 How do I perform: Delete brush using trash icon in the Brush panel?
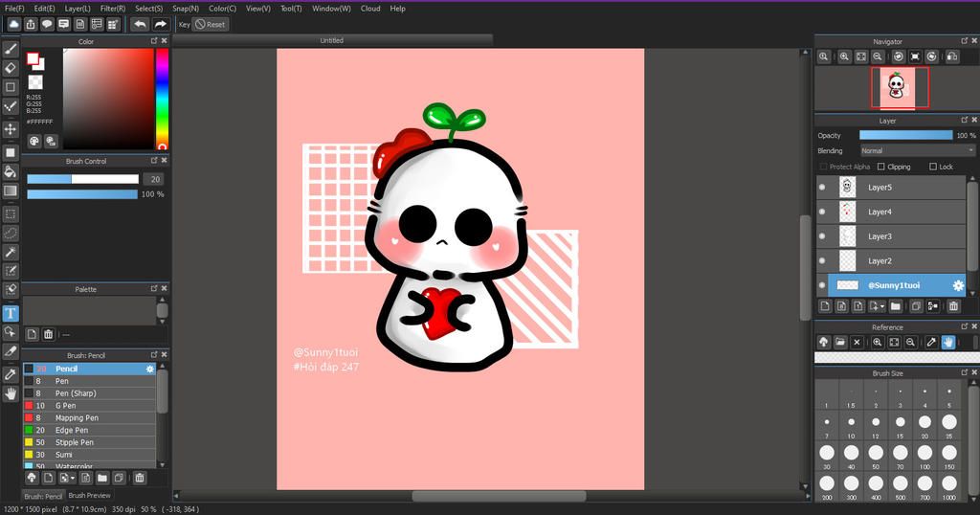(x=140, y=478)
